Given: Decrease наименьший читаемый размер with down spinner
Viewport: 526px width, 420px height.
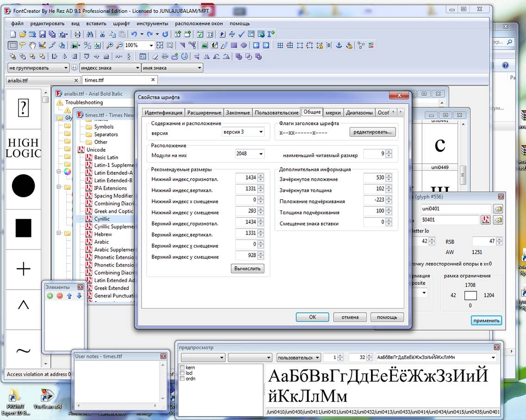Looking at the screenshot, I should tap(389, 156).
